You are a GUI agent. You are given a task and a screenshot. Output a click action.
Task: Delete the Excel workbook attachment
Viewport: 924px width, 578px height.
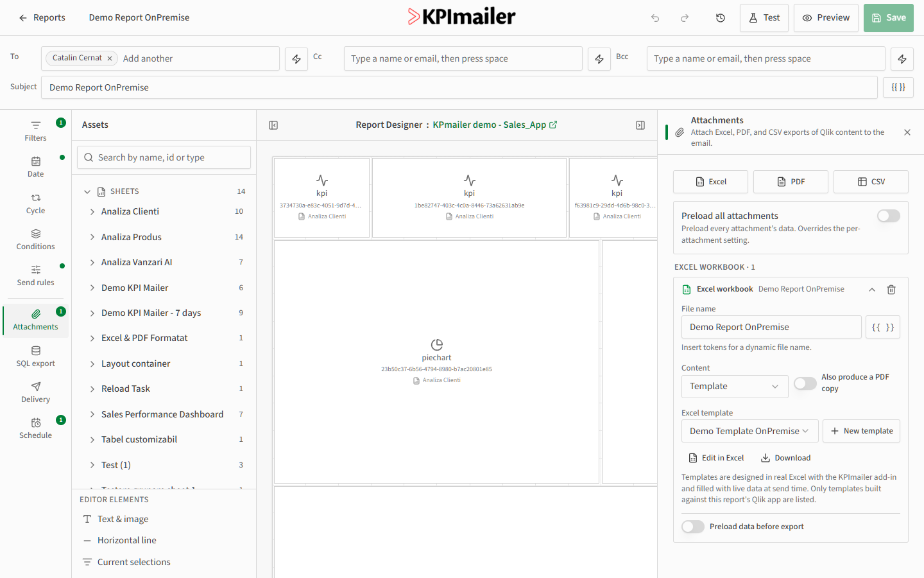[x=891, y=290]
